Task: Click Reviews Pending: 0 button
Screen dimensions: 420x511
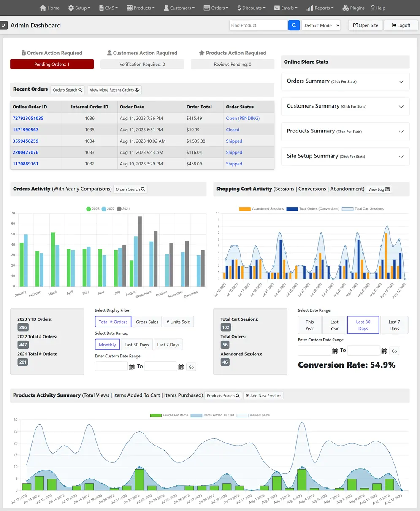Action: point(233,65)
